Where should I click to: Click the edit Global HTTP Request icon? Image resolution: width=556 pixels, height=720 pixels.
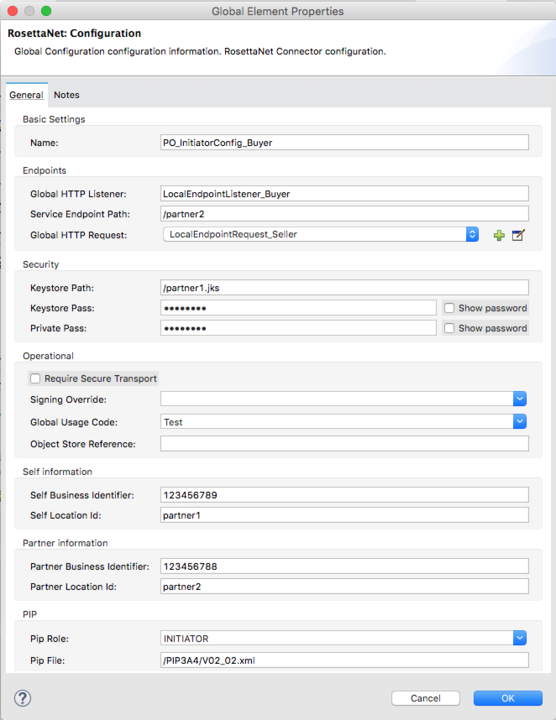518,235
